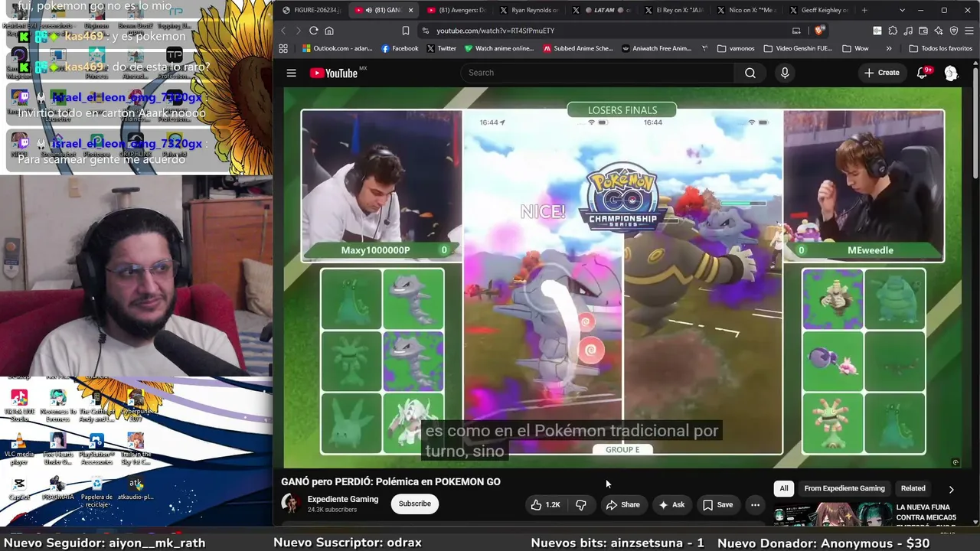Screen dimensions: 980x551
Task: Switch to the Geoff Keighley tab
Action: click(819, 10)
